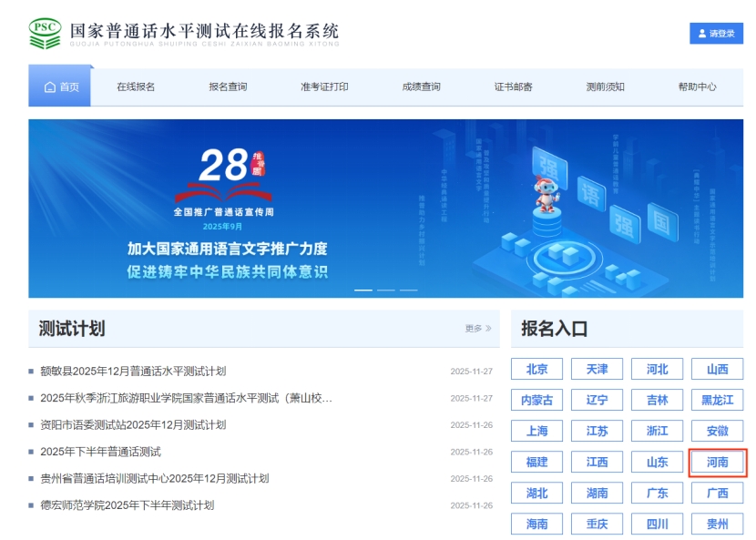Viewport: 756px width, 540px height.
Task: Choose 河南 province registration entry
Action: tap(717, 463)
